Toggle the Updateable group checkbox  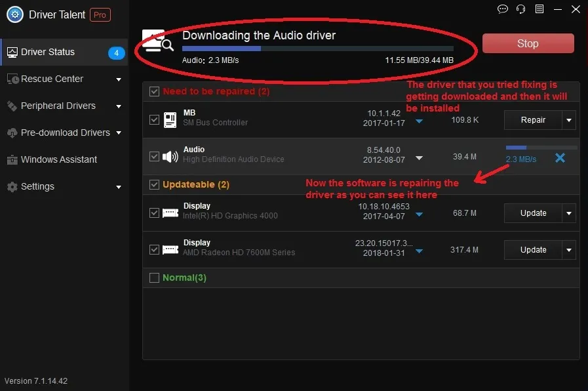[x=154, y=184]
